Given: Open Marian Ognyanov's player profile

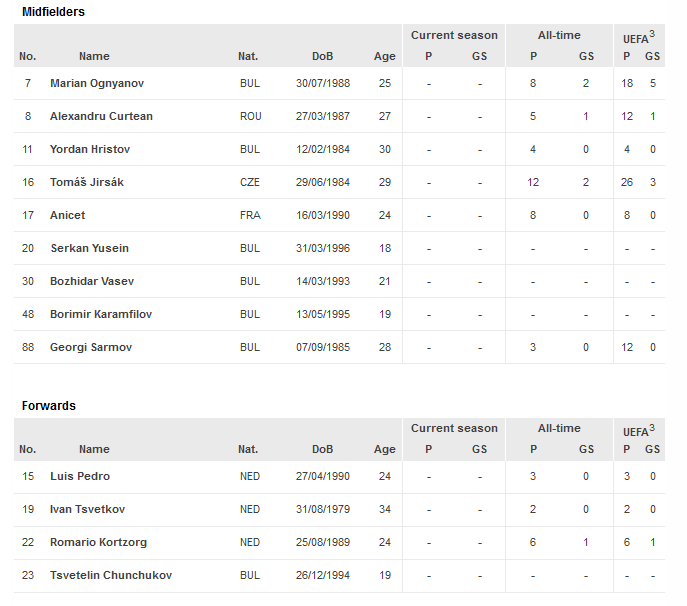Looking at the screenshot, I should click(x=97, y=83).
